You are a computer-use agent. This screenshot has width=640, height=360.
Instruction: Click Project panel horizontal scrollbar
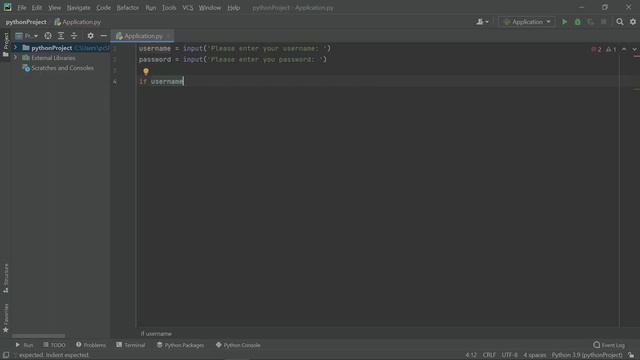(38, 336)
